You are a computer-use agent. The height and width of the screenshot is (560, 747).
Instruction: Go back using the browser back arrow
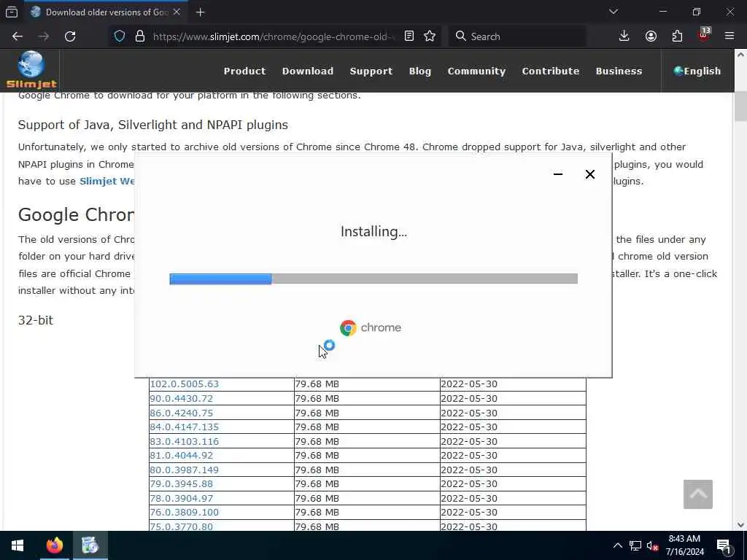coord(18,36)
